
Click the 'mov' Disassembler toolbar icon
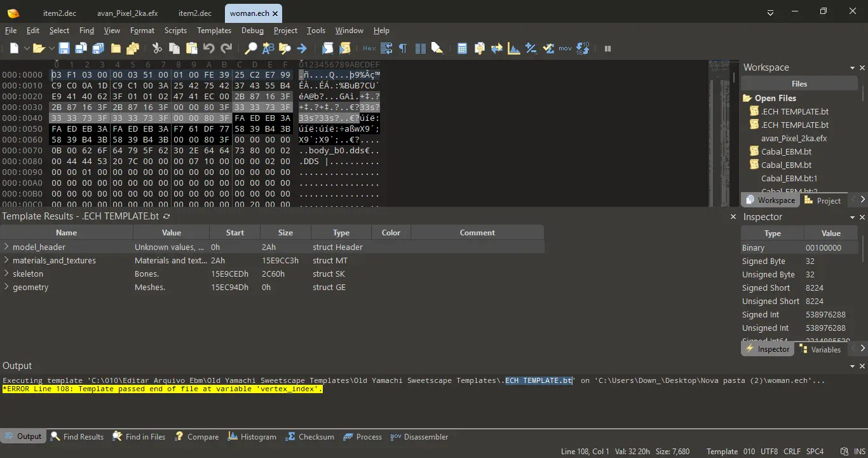pyautogui.click(x=565, y=48)
